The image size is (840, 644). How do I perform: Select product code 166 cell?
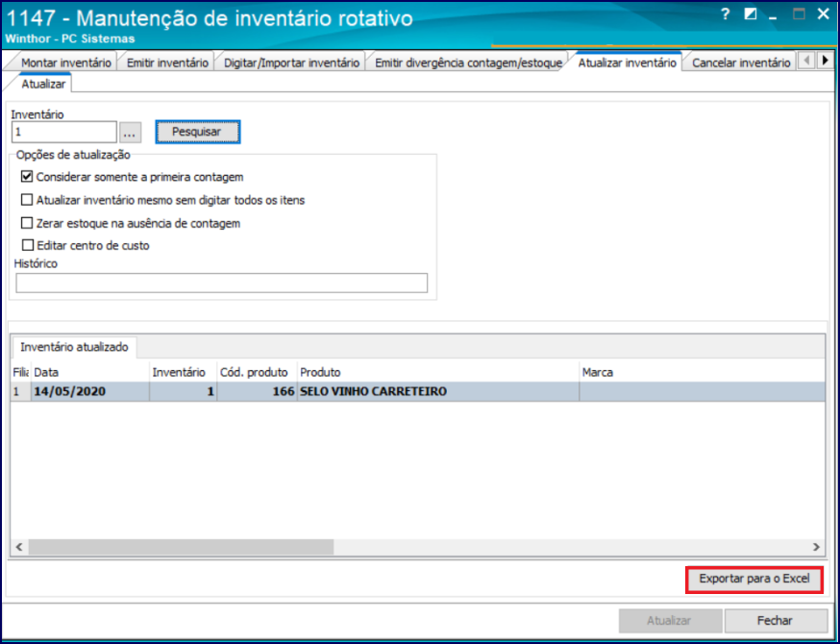(x=258, y=391)
